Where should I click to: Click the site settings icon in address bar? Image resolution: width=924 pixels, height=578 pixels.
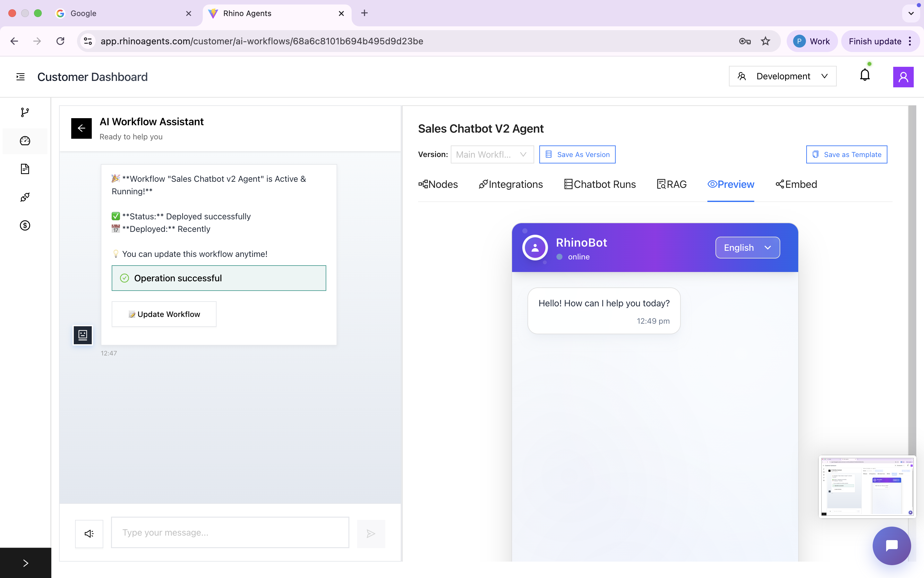pyautogui.click(x=88, y=41)
